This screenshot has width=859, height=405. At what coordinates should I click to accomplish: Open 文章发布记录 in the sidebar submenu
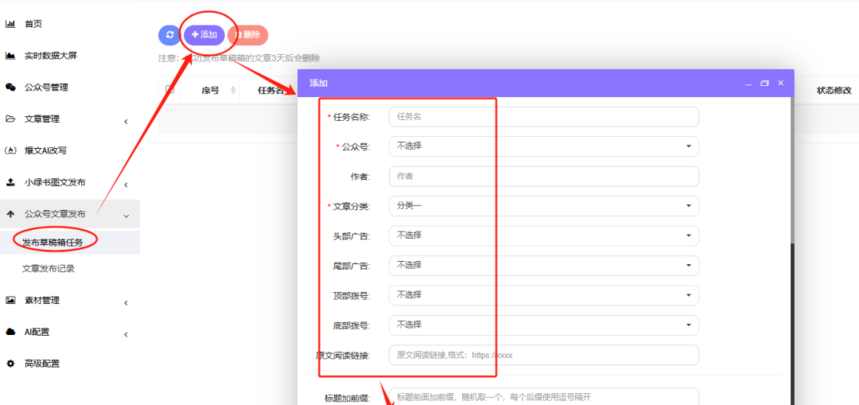(x=48, y=268)
